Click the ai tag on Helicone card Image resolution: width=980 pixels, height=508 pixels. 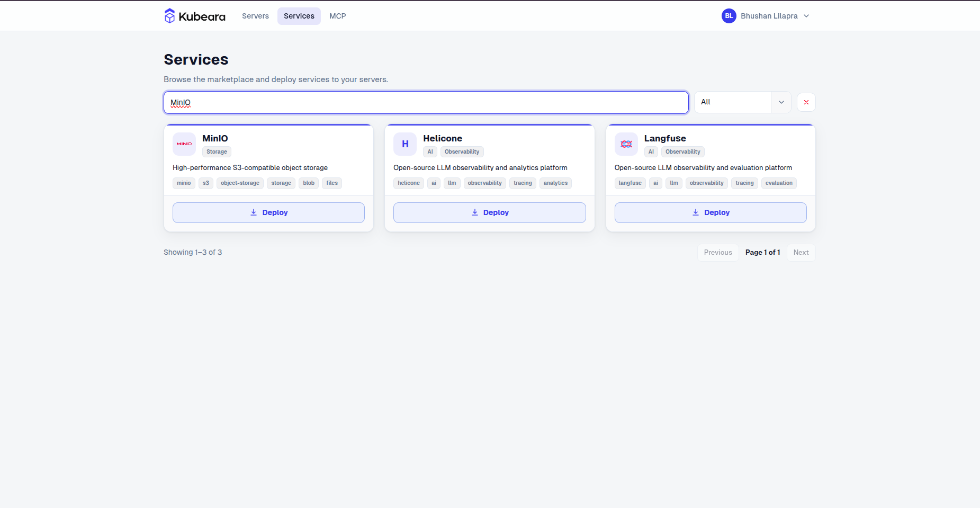tap(434, 183)
